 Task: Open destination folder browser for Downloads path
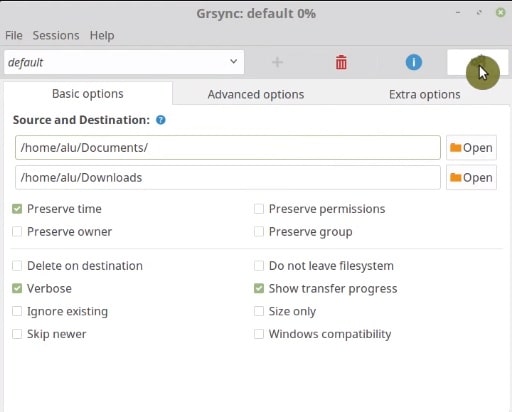pos(471,178)
